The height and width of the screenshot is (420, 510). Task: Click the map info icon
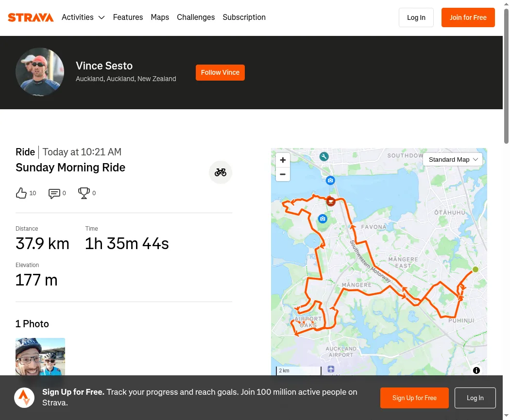pyautogui.click(x=476, y=370)
